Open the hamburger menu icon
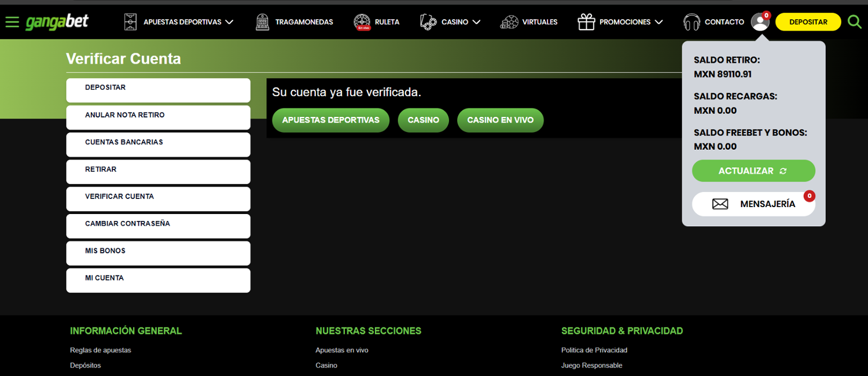Image resolution: width=868 pixels, height=376 pixels. point(12,22)
